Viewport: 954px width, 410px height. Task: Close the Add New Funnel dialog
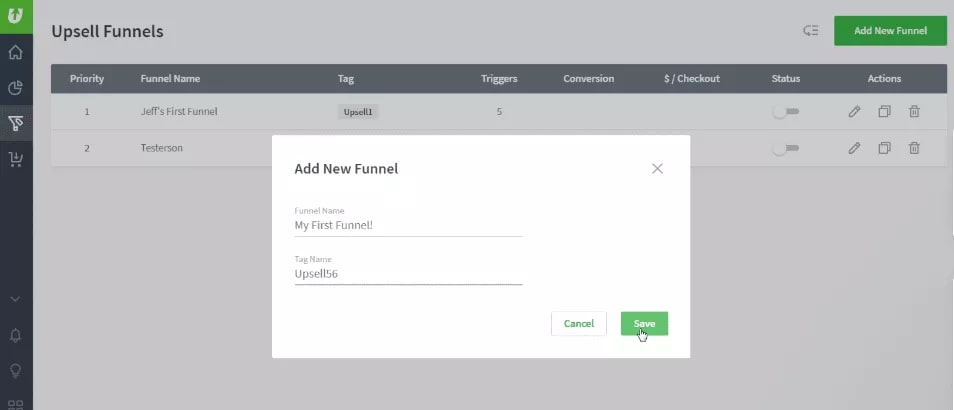point(657,168)
